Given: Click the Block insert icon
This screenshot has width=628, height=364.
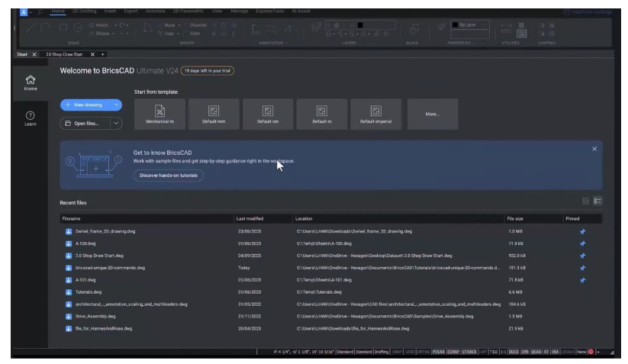Looking at the screenshot, I should 414,29.
